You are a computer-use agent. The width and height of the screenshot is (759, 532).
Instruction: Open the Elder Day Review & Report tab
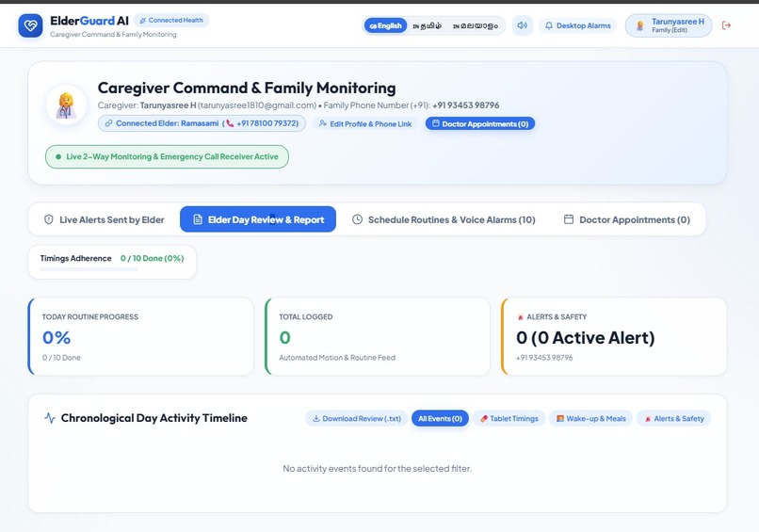click(x=258, y=219)
